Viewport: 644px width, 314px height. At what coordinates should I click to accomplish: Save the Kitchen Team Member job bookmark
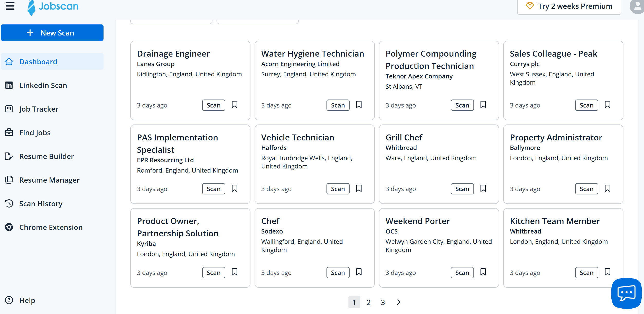click(x=608, y=272)
